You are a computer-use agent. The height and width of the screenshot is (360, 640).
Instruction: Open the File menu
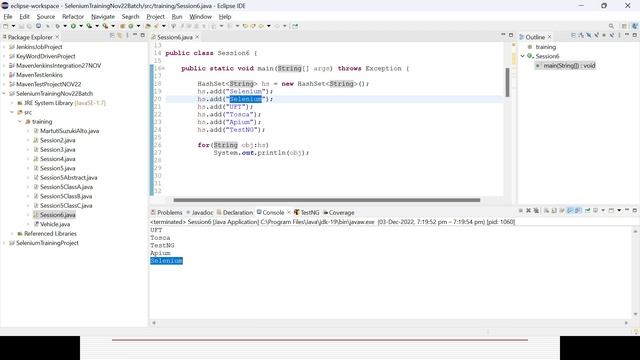click(8, 17)
